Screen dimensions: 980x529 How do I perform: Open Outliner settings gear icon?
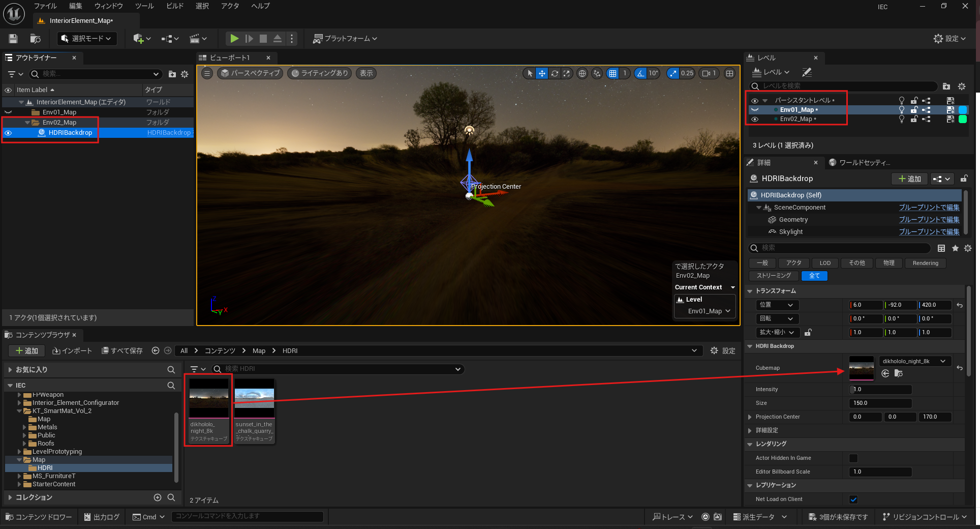185,74
